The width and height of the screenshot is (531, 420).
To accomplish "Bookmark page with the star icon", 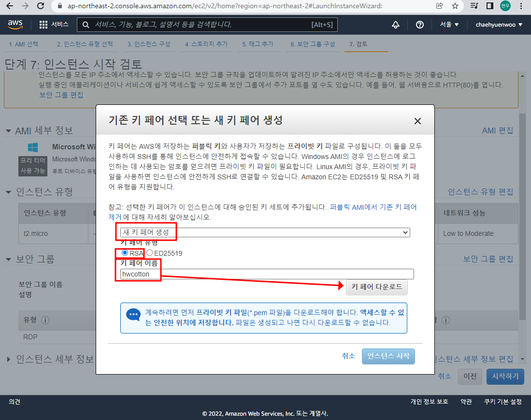I will tap(455, 6).
